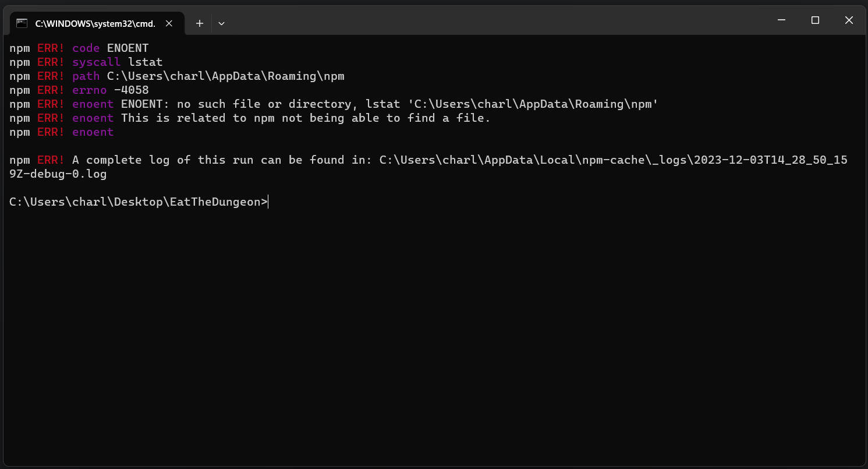Click the empty title bar area
The width and height of the screenshot is (868, 469).
pos(495,20)
